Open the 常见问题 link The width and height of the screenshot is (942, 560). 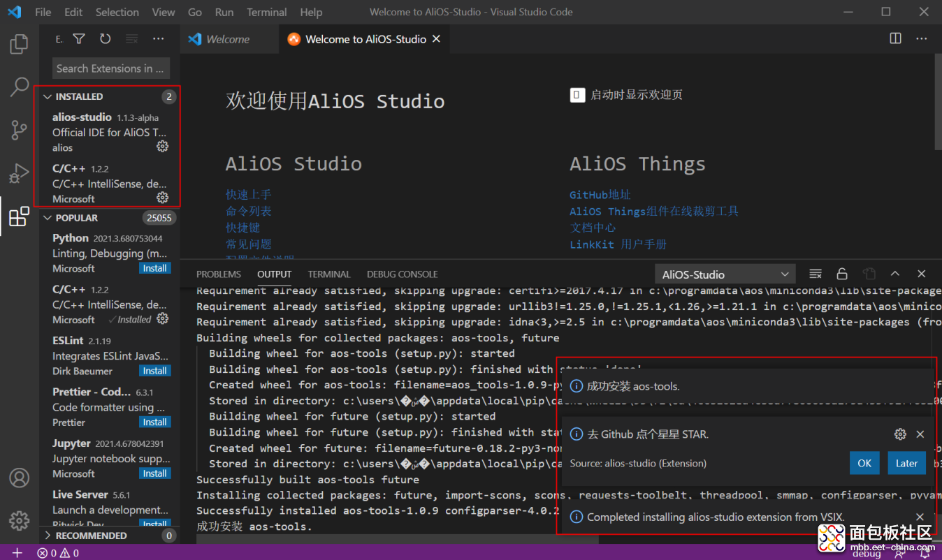tap(248, 244)
